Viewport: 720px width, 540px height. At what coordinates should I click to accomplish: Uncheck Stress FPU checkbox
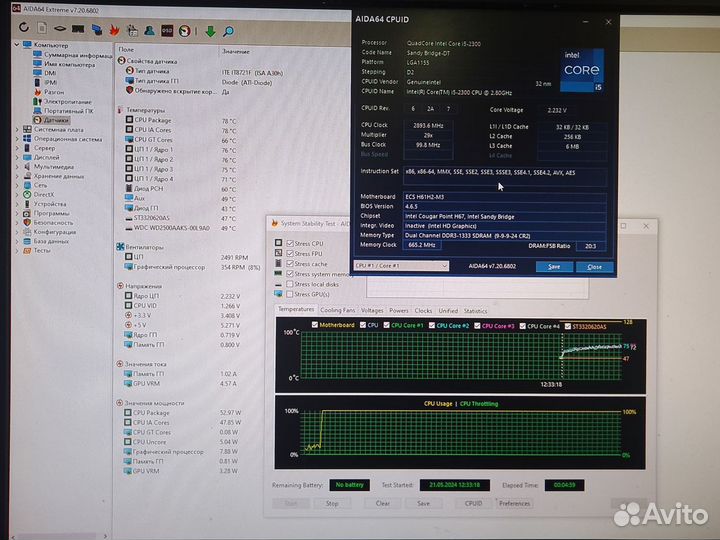[290, 253]
